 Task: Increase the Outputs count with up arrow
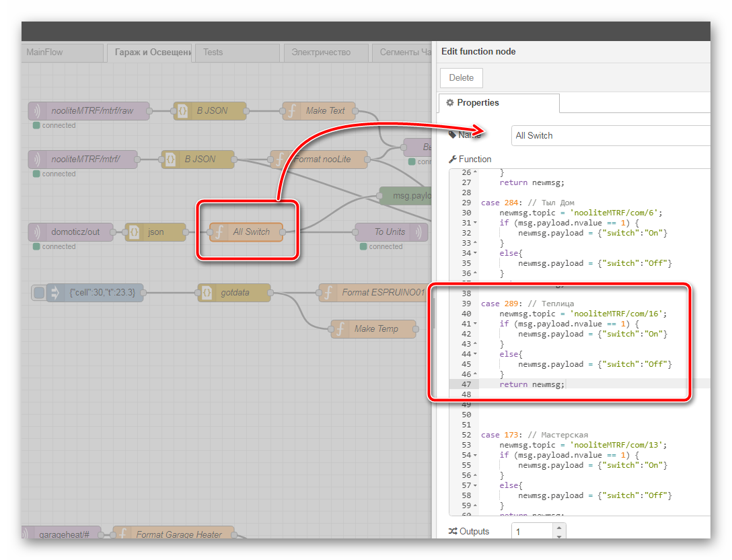(x=558, y=528)
